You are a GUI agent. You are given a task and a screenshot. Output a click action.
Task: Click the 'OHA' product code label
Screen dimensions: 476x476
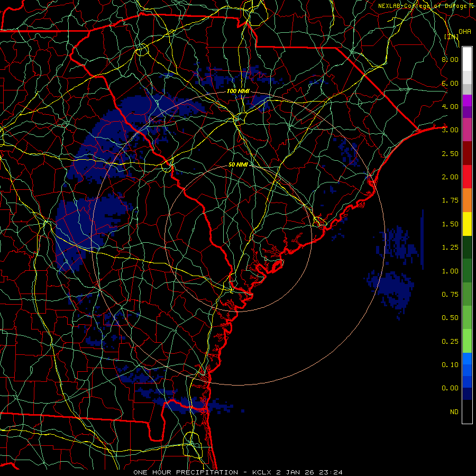(465, 32)
